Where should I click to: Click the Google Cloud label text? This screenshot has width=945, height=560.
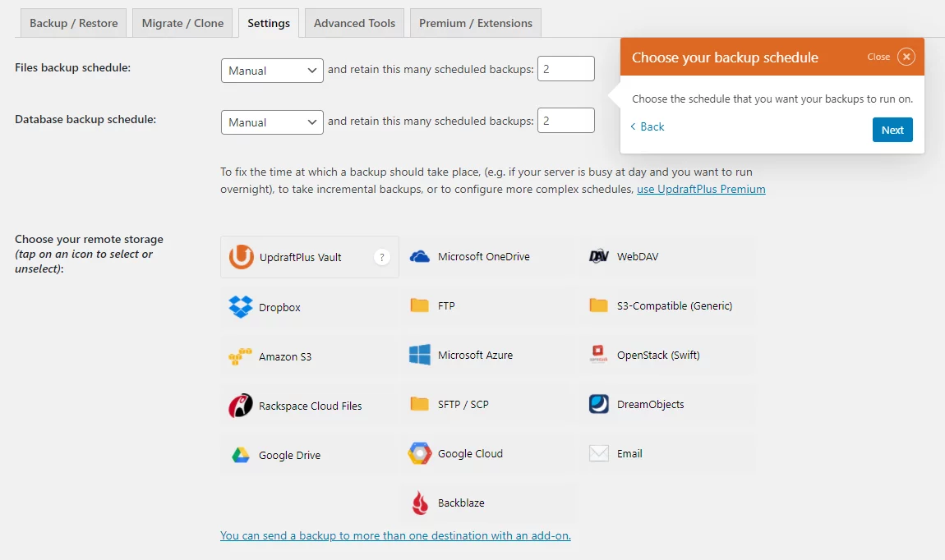[470, 453]
